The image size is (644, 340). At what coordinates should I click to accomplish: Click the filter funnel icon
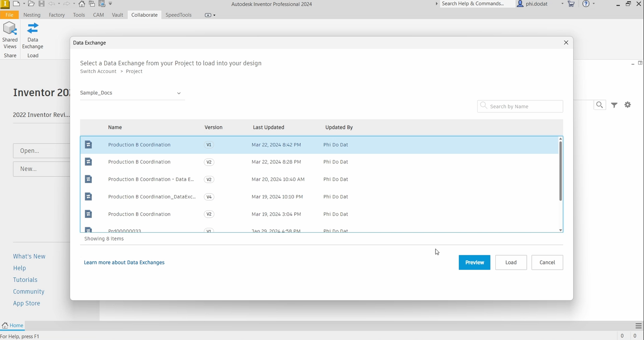(614, 105)
